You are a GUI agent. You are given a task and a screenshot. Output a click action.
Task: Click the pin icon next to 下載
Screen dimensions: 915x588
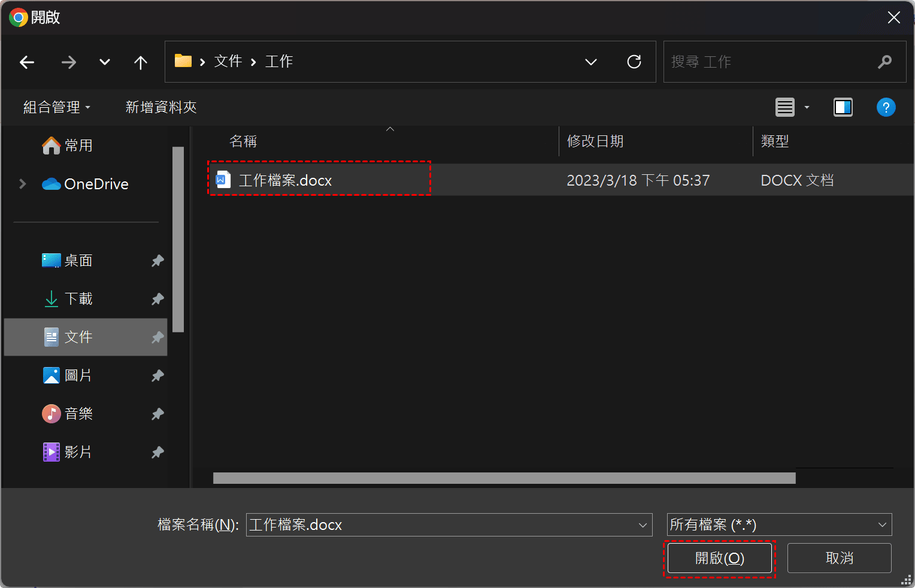pyautogui.click(x=157, y=299)
